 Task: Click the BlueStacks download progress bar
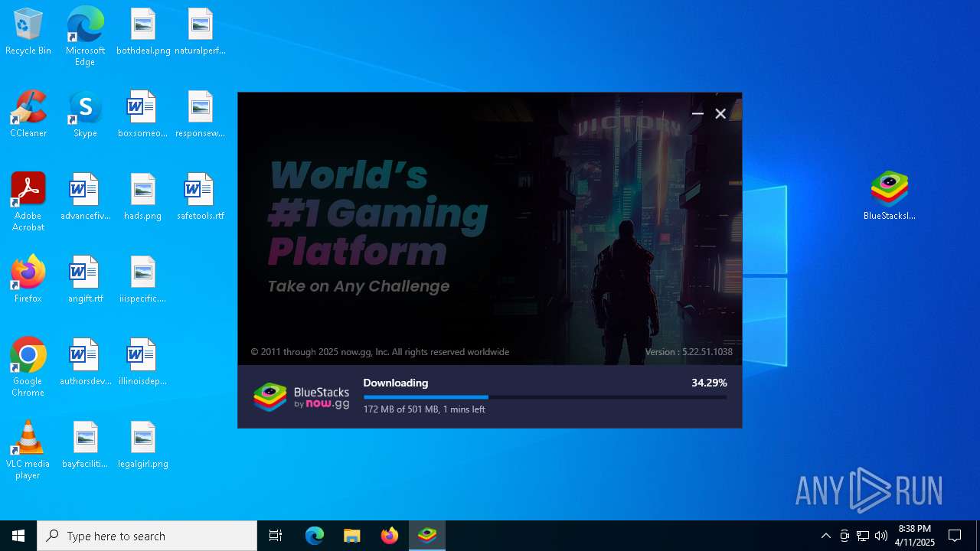coord(545,397)
